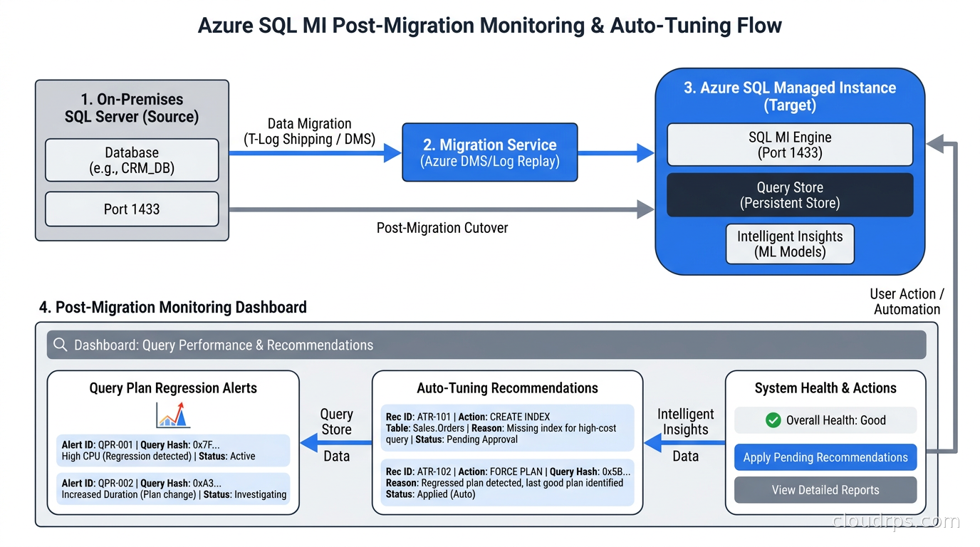Select alert QPR-001 High CPU row
Image resolution: width=980 pixels, height=547 pixels.
[173, 450]
